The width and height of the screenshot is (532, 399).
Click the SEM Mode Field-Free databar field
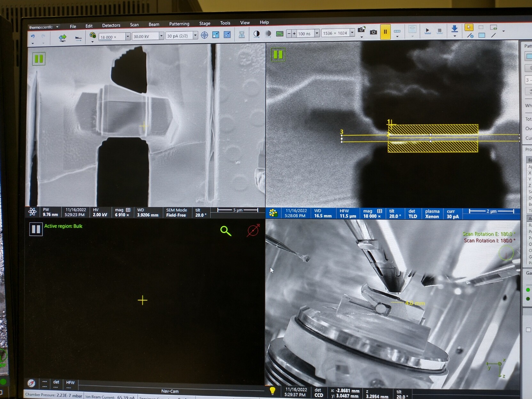176,212
